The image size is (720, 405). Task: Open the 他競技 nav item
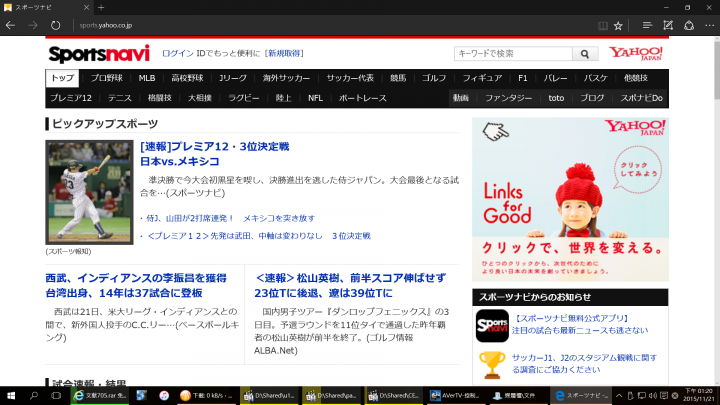636,79
